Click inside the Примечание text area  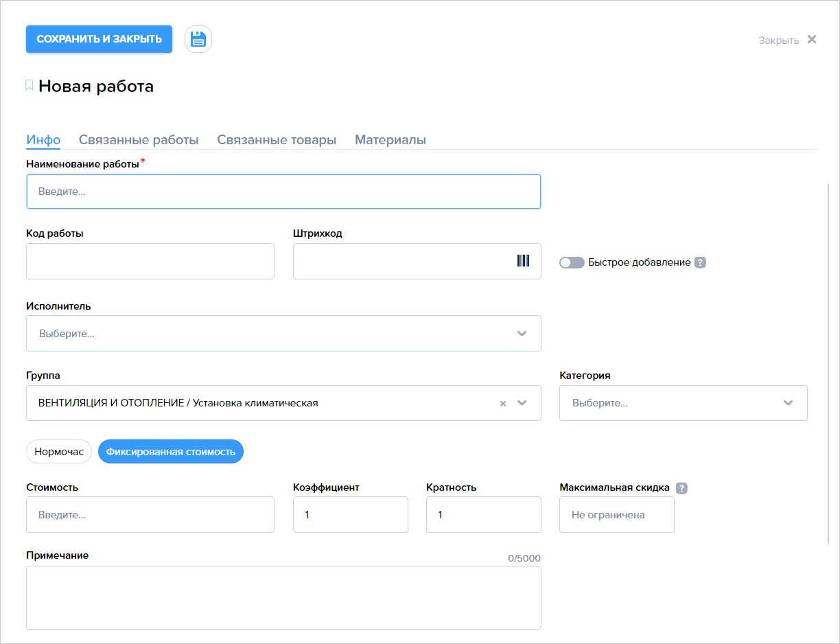283,597
